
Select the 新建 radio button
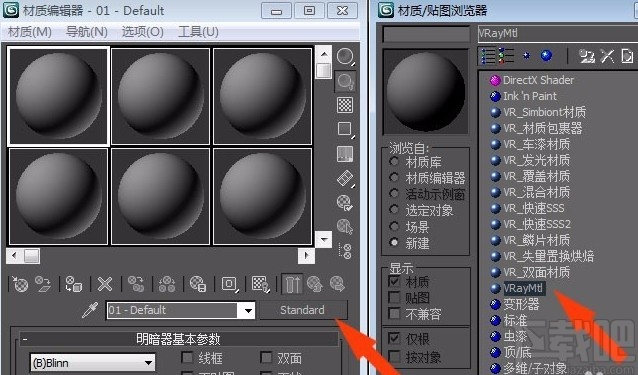click(x=394, y=243)
